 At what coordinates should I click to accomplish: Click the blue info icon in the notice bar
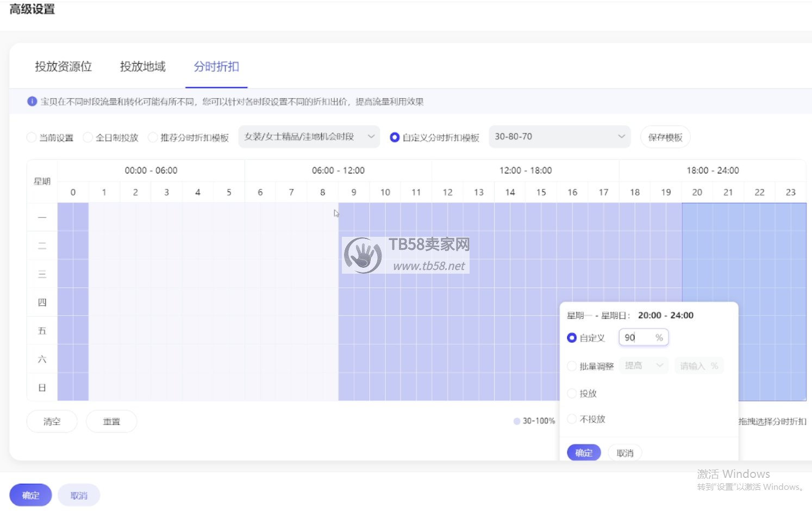pos(32,102)
